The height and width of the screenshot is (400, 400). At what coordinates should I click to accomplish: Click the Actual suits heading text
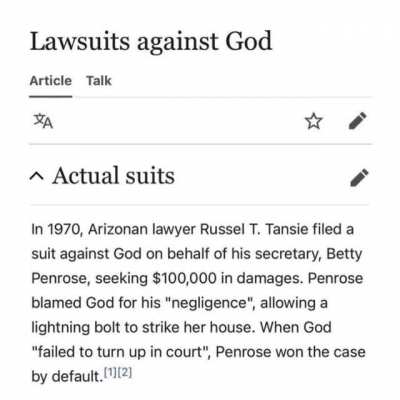point(113,176)
